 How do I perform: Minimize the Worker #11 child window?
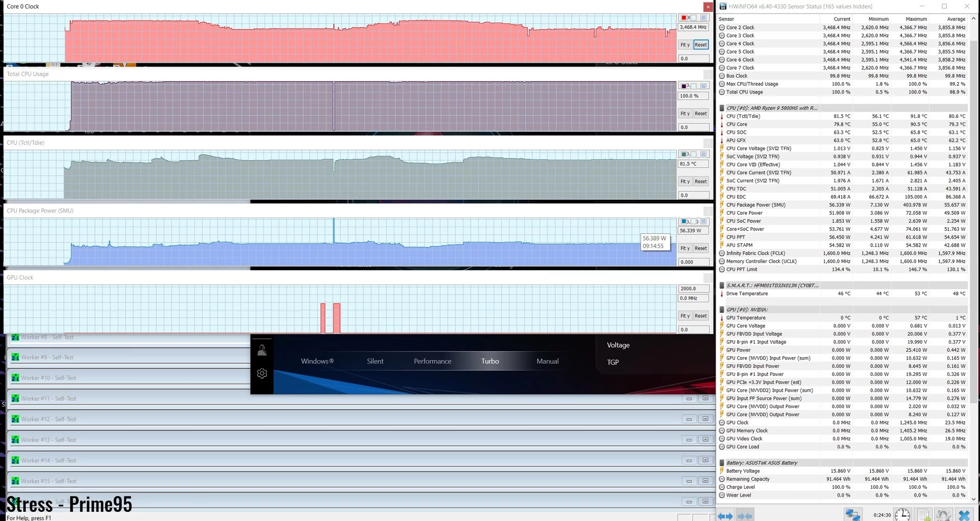(689, 398)
